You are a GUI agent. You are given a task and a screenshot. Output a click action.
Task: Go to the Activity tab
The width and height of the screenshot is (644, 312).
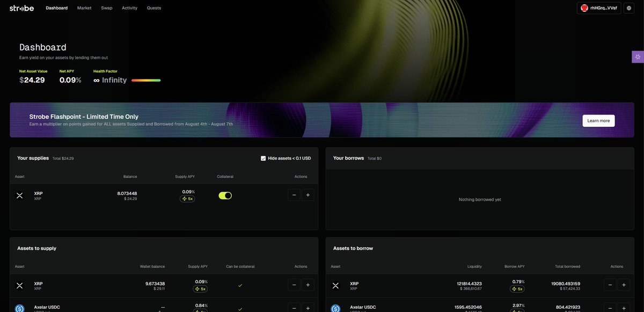coord(129,8)
